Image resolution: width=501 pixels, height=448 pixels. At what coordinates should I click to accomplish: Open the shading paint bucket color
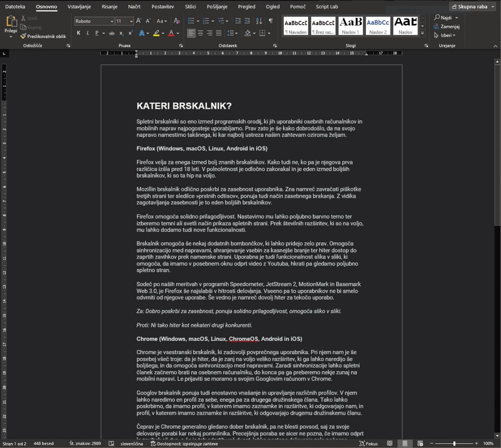point(248,33)
